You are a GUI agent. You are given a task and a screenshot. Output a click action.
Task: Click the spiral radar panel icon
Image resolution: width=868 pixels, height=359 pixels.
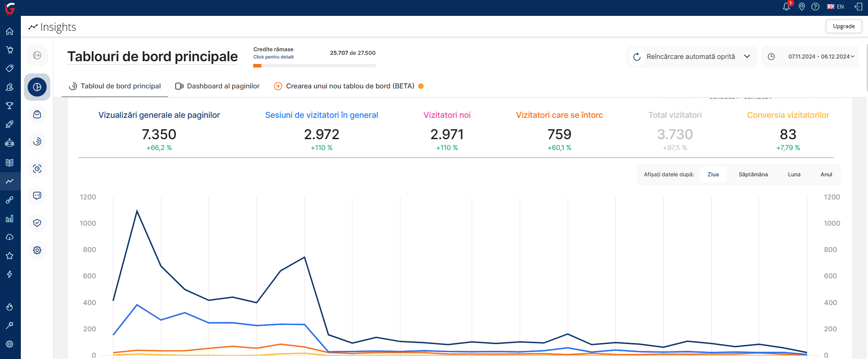37,141
